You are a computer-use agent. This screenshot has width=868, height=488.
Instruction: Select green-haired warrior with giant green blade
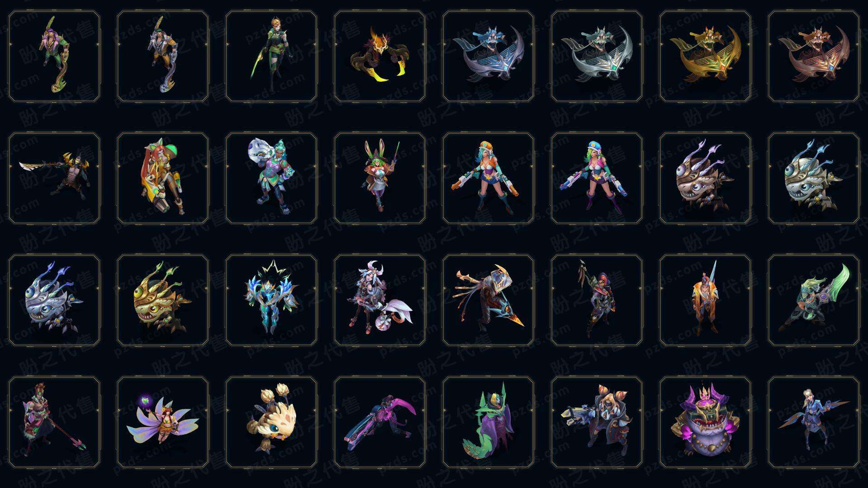click(814, 300)
